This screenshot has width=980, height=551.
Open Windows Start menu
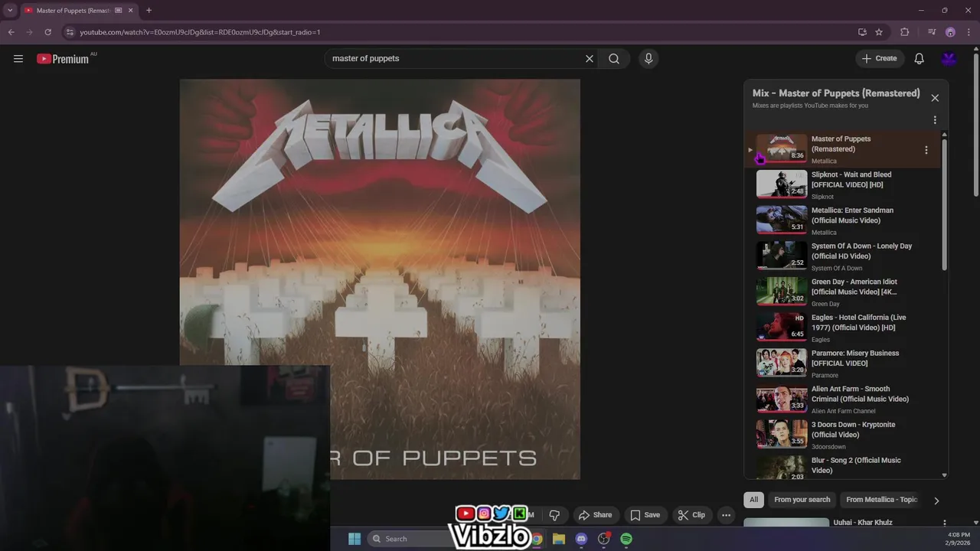[354, 539]
